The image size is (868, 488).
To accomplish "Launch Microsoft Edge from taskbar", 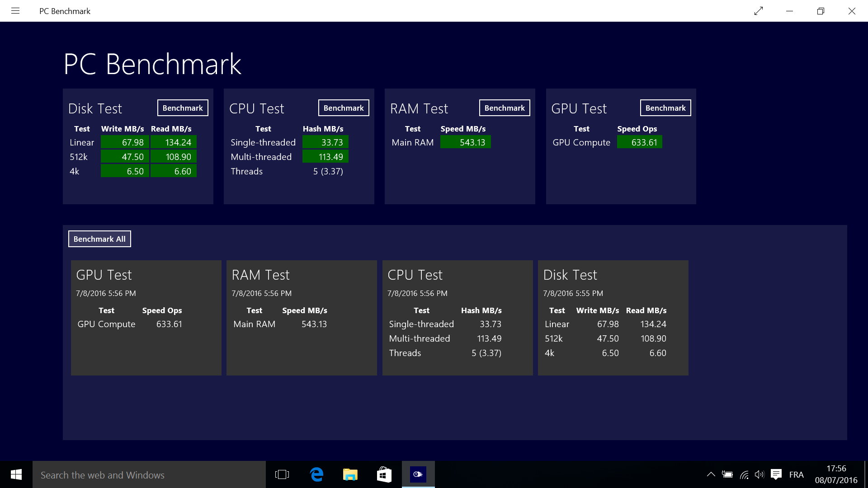I will point(316,474).
